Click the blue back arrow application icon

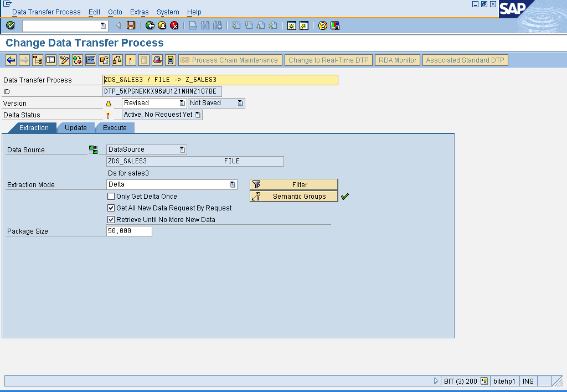[x=11, y=60]
